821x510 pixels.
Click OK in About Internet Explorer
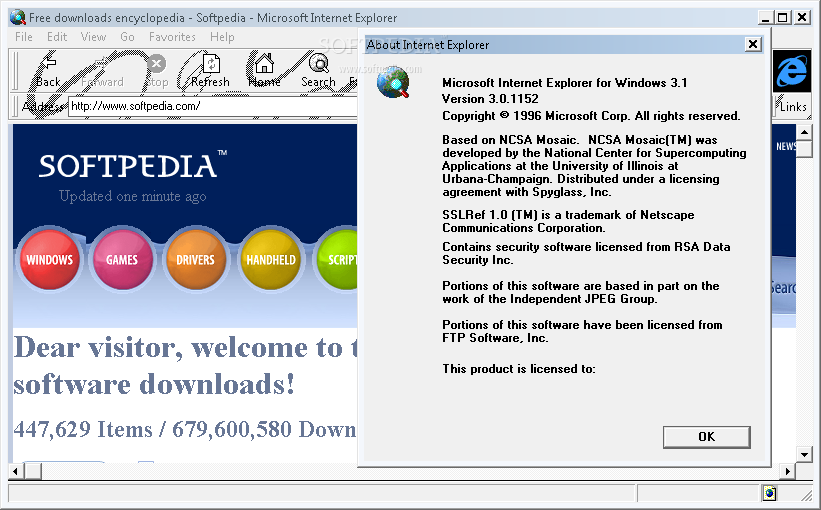706,437
